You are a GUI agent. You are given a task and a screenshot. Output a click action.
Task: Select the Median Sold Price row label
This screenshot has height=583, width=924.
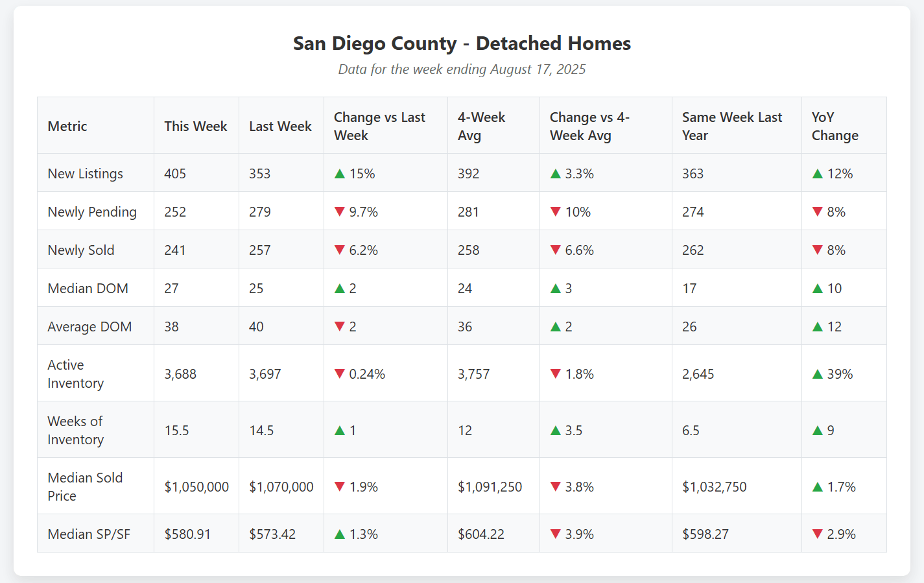coord(85,487)
